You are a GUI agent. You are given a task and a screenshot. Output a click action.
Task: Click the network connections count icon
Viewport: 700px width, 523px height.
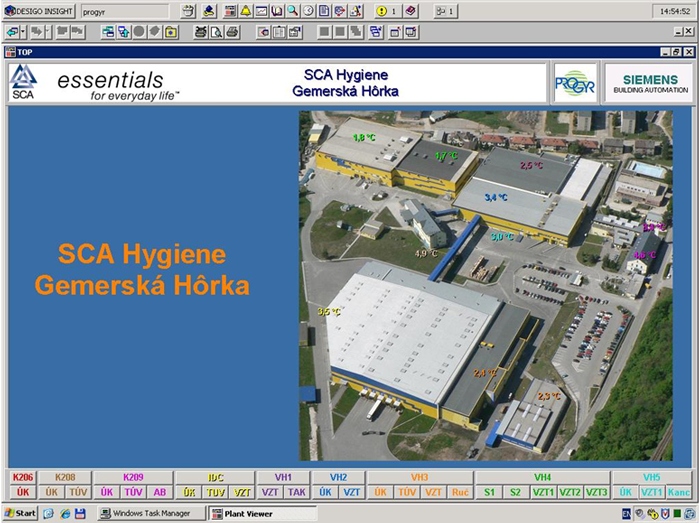click(445, 11)
